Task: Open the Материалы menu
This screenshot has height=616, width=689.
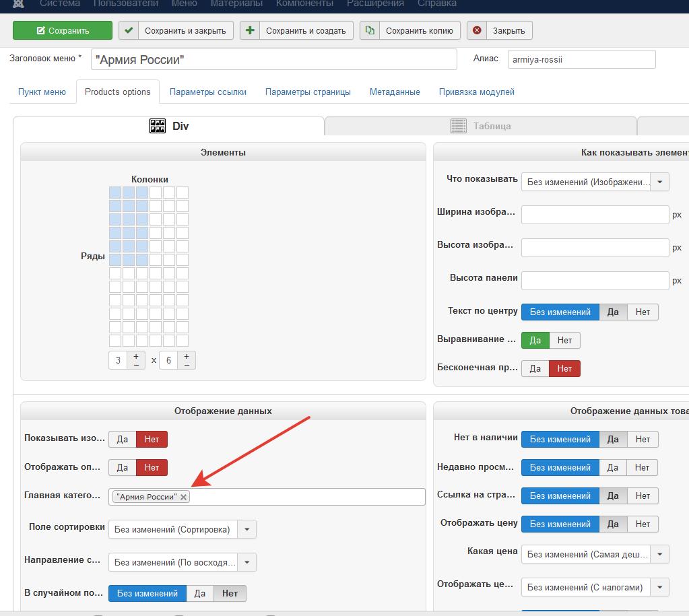Action: 236,3
